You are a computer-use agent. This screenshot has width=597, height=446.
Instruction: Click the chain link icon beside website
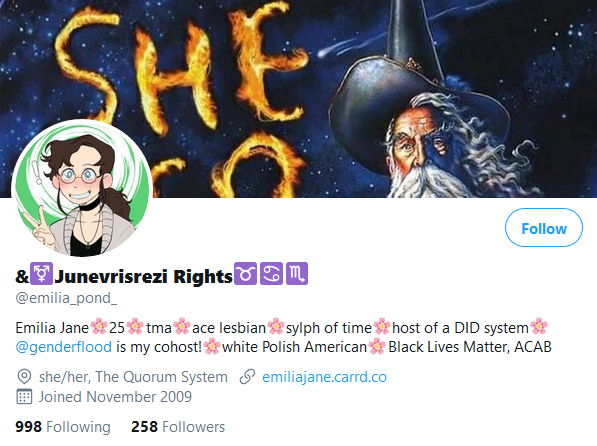tap(247, 377)
